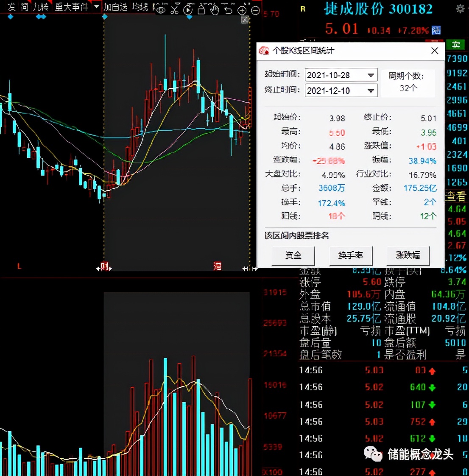The width and height of the screenshot is (469, 476).
Task: Select the 九转 indicator tab
Action: pos(41,7)
